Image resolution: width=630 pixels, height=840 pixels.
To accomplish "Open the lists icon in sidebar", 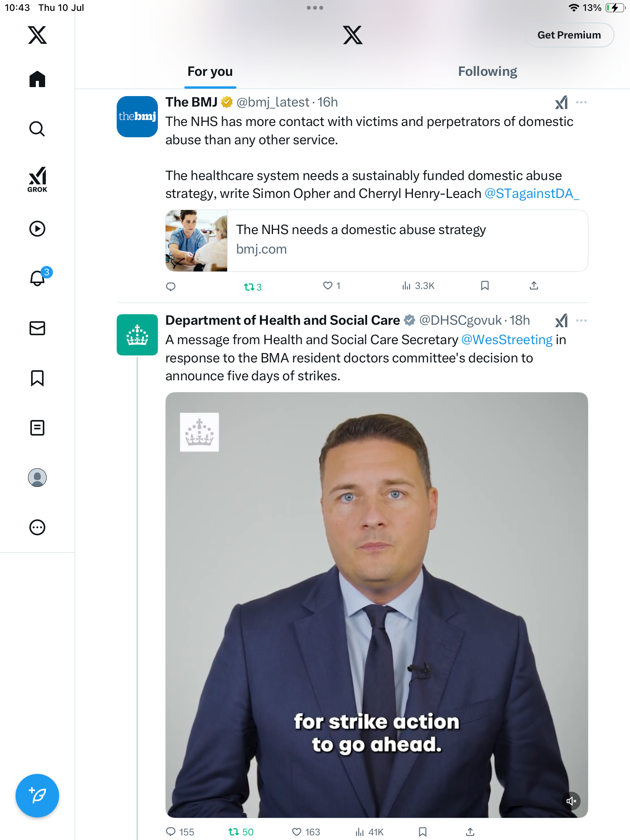I will point(37,428).
